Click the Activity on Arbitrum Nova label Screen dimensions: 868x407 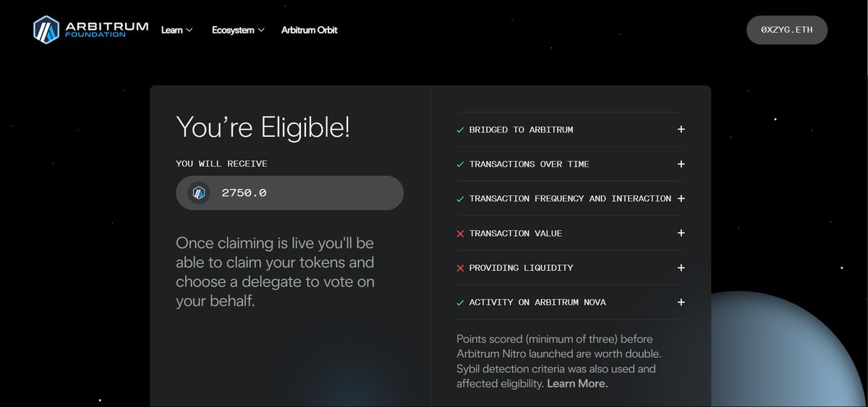[537, 302]
